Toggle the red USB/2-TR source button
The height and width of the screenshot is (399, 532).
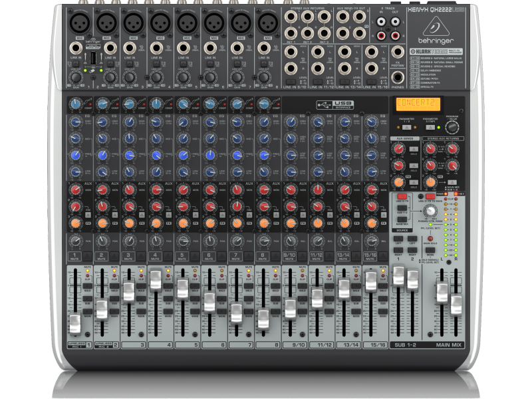pos(402,196)
